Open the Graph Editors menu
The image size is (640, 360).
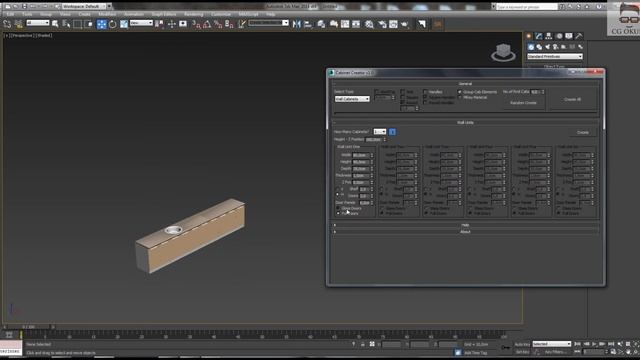point(164,14)
